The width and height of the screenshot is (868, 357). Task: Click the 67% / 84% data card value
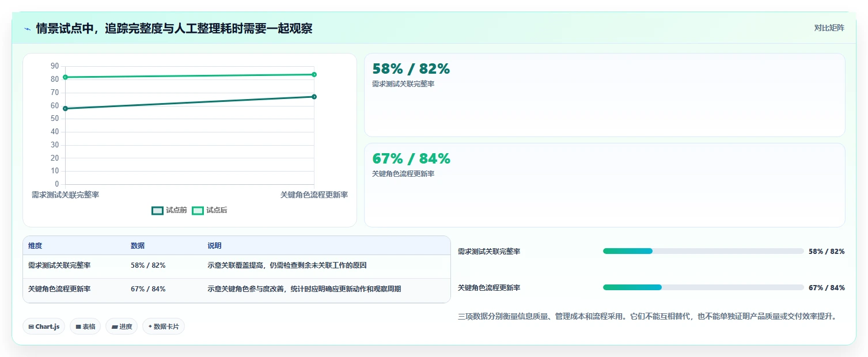(x=411, y=159)
